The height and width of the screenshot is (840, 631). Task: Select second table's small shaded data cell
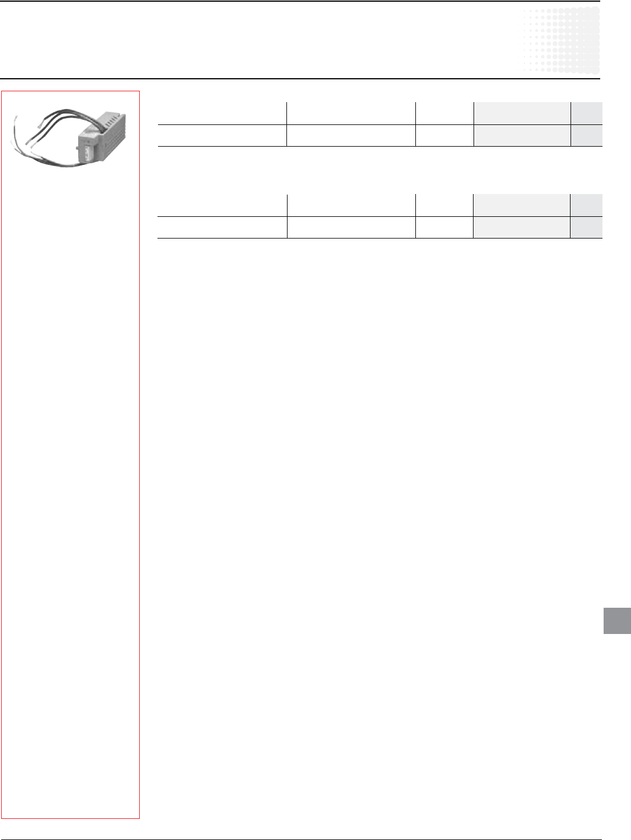(586, 228)
